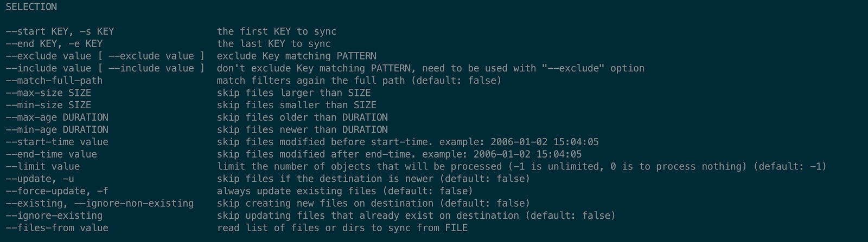Click the --max-size SIZE option

pos(48,93)
